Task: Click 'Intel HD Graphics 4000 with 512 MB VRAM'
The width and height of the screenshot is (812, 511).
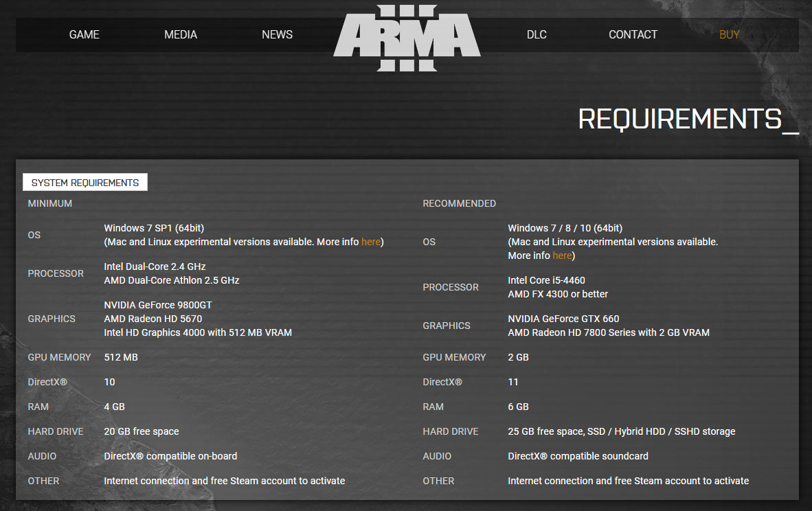Action: pyautogui.click(x=198, y=333)
